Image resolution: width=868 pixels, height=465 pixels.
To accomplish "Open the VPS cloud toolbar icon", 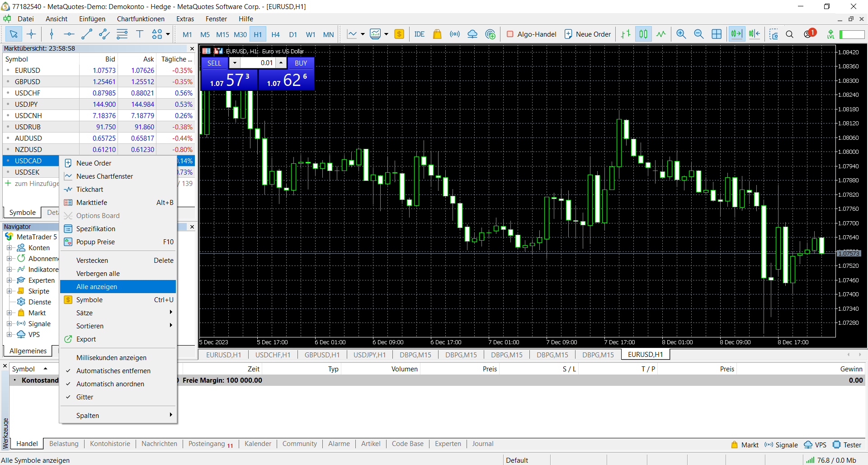I will (x=472, y=34).
